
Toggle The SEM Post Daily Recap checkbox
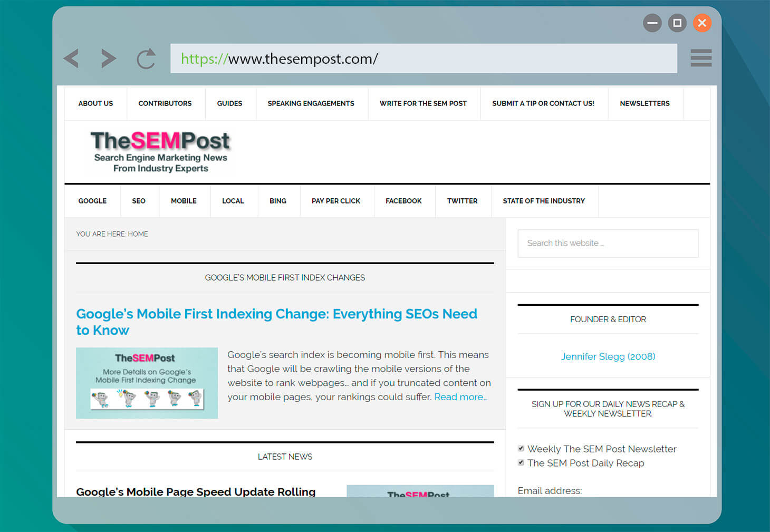521,463
